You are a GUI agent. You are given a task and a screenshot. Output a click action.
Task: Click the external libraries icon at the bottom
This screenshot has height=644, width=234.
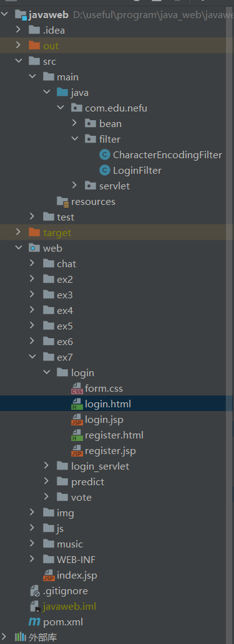coord(21,637)
